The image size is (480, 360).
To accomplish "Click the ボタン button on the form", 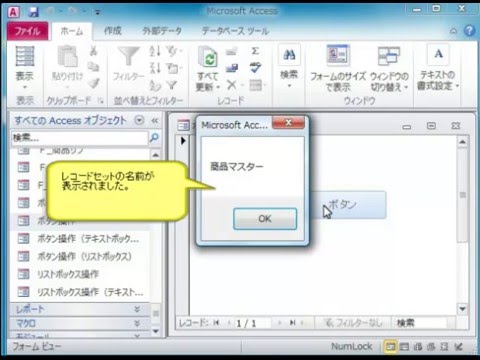I will pos(348,205).
